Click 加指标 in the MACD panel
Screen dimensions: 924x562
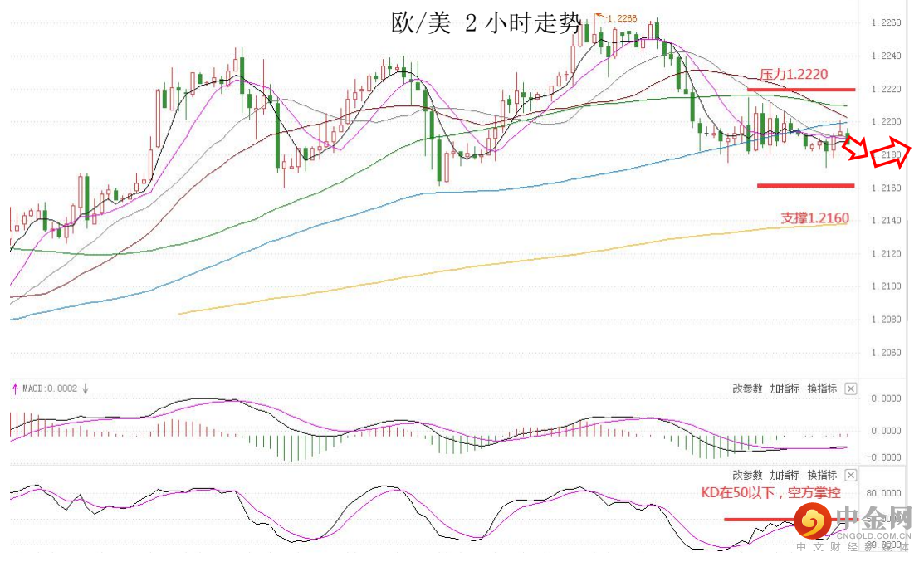785,389
